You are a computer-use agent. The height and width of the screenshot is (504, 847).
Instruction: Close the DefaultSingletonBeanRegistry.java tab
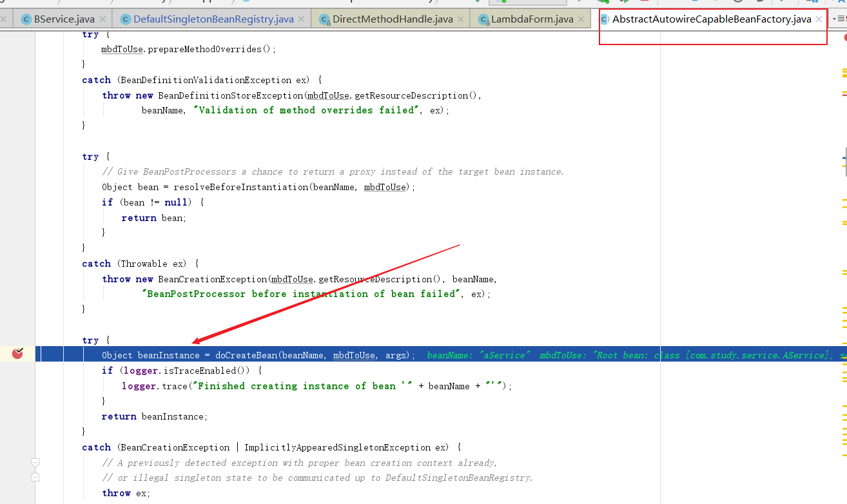click(x=302, y=19)
